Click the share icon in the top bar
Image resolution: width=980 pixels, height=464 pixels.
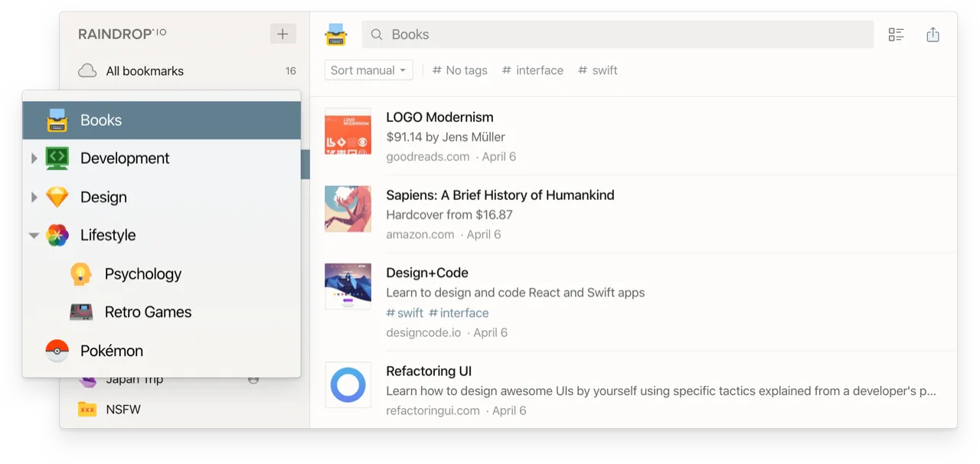(933, 34)
